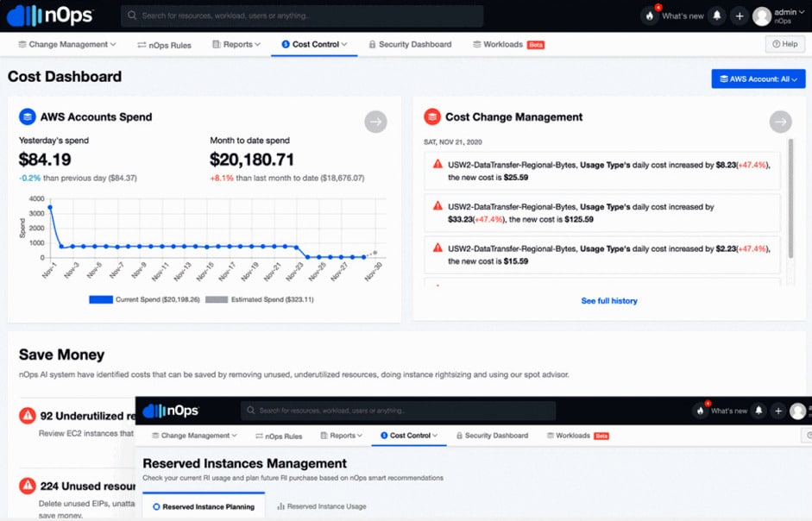This screenshot has width=812, height=521.
Task: Expand Cost Control dropdown in main nav
Action: 314,45
